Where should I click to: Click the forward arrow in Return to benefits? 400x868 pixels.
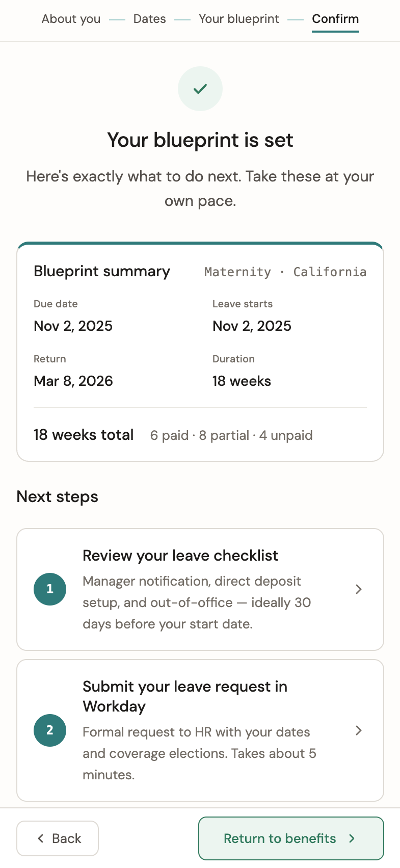(x=353, y=838)
